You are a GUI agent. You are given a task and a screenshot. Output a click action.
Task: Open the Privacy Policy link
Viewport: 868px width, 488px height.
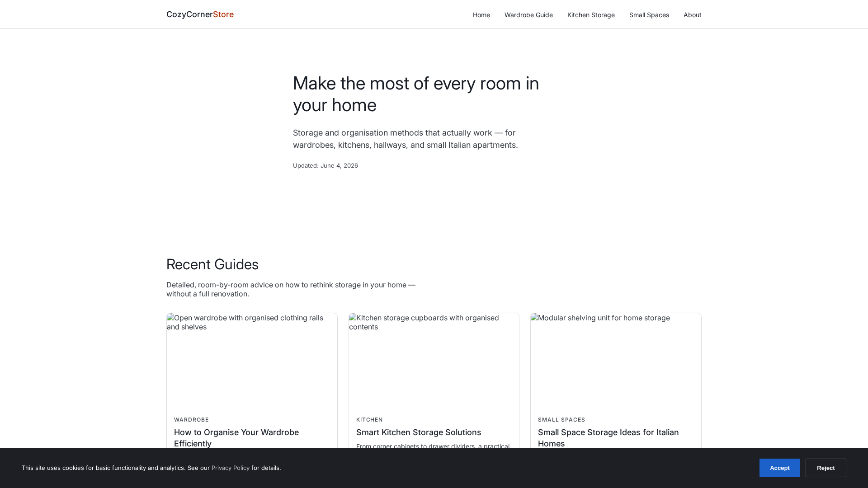(231, 468)
